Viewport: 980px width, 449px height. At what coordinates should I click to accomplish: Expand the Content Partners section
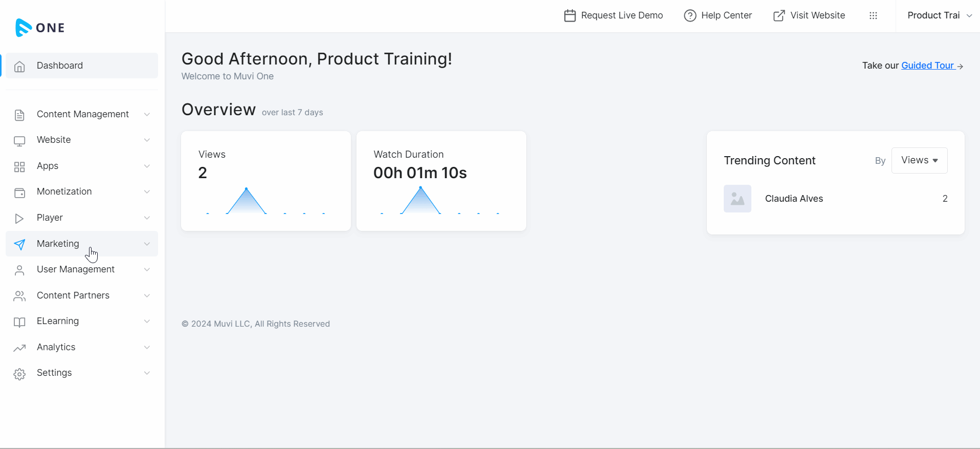(147, 295)
